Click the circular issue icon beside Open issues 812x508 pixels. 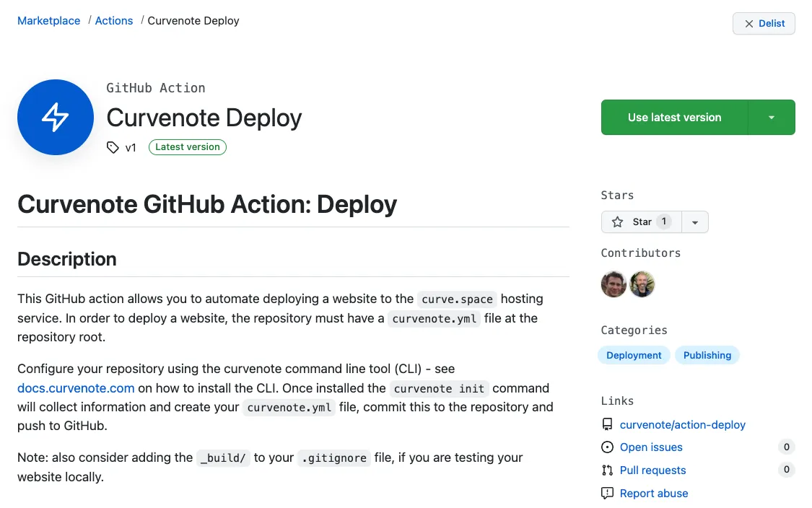tap(606, 447)
